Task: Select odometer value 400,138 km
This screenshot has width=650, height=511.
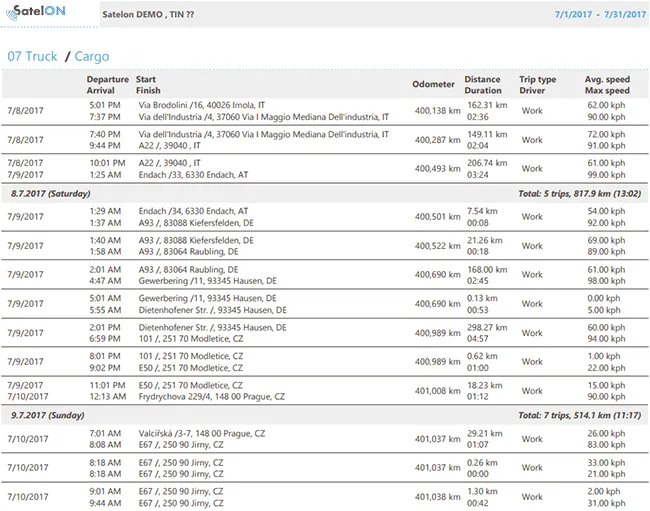Action: [437, 111]
